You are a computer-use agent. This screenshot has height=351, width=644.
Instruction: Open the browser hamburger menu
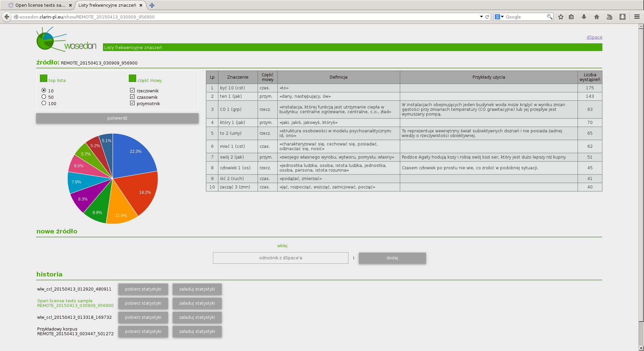[637, 17]
